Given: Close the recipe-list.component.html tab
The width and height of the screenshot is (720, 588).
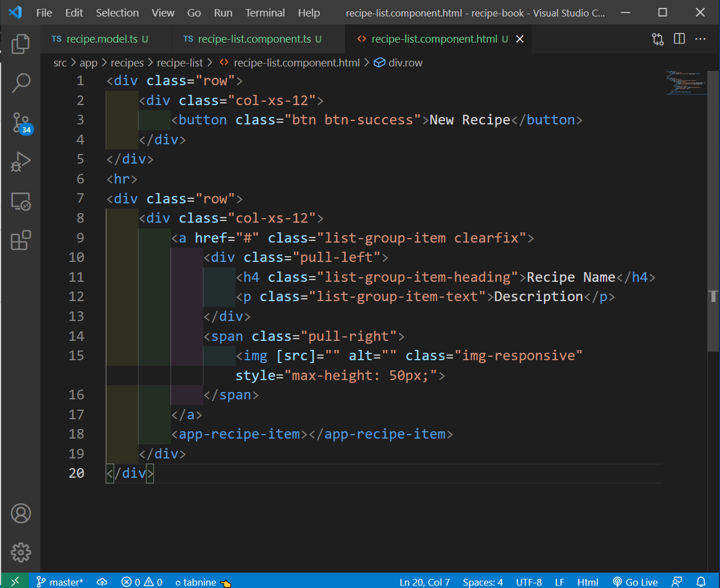Looking at the screenshot, I should click(x=520, y=39).
